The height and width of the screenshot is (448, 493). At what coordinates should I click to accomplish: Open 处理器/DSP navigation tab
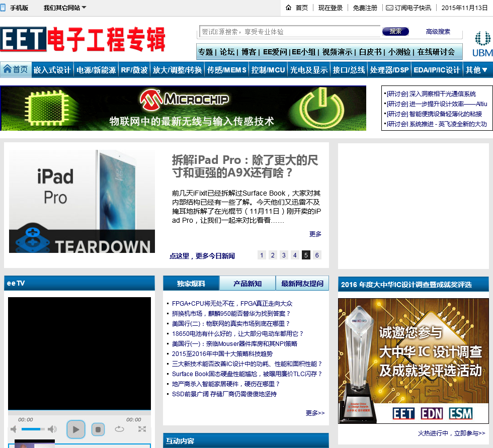point(389,70)
